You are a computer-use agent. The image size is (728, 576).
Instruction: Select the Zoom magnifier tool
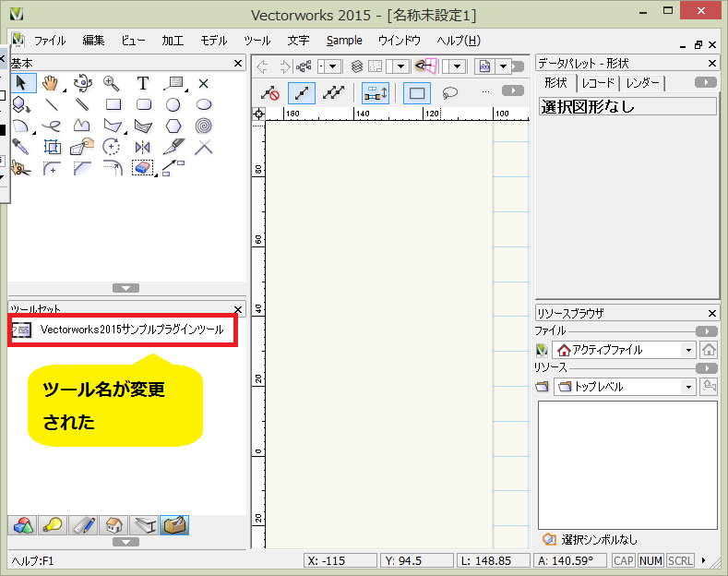click(112, 83)
